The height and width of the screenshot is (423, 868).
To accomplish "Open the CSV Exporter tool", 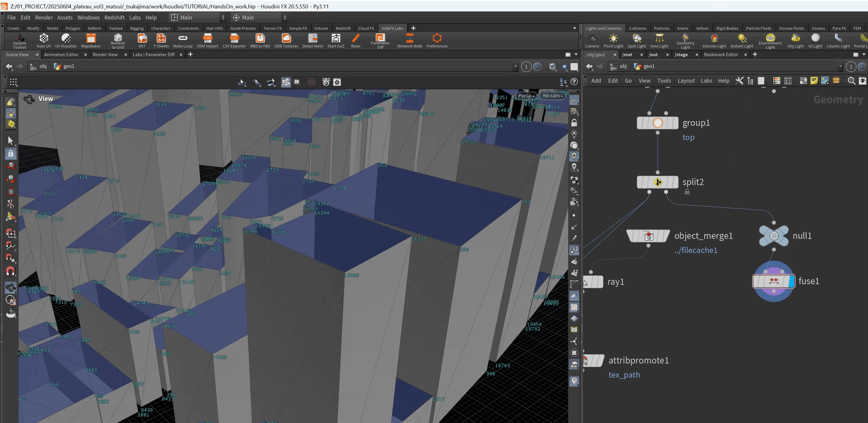I will click(x=234, y=40).
